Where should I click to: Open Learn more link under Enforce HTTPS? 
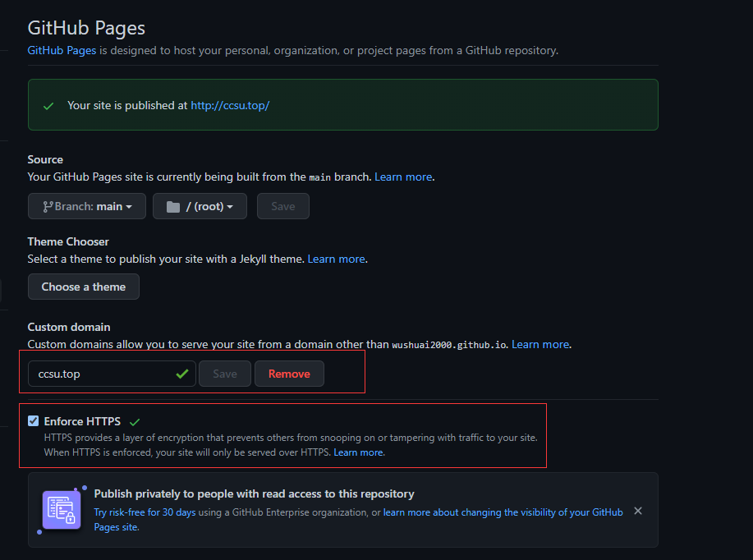(x=358, y=452)
